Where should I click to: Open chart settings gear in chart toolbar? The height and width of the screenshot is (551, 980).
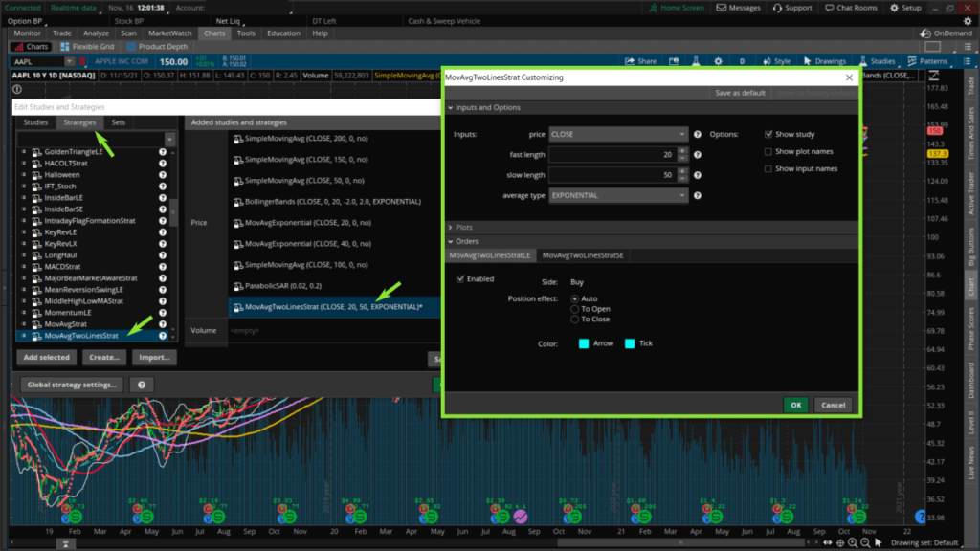tap(718, 61)
